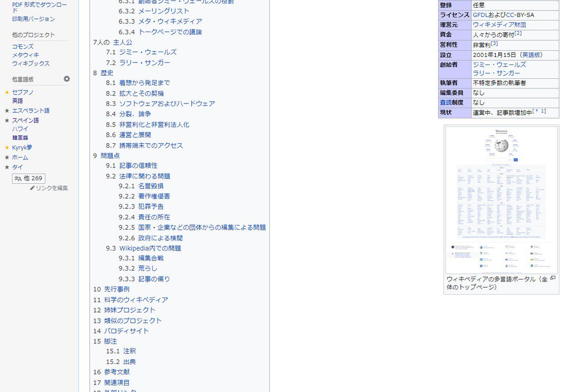Jump to section 11 科学のウィキペディア
Screen dimensions: 570x392
pos(131,300)
